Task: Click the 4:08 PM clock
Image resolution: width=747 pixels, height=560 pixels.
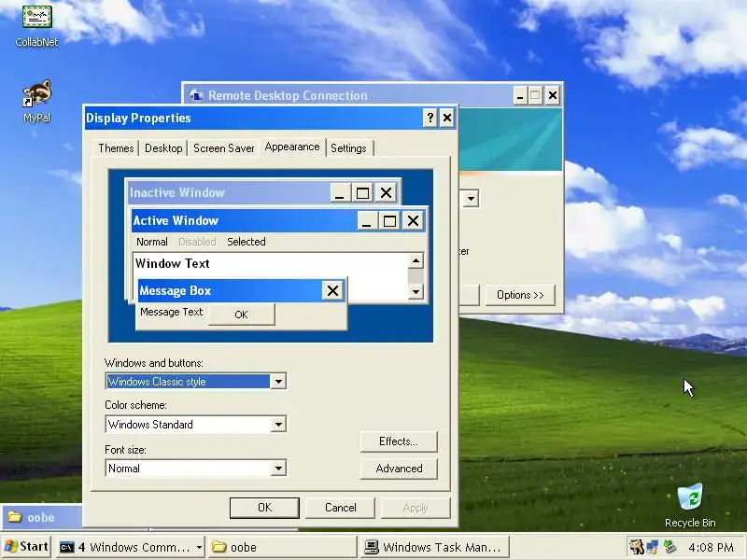Action: tap(711, 547)
